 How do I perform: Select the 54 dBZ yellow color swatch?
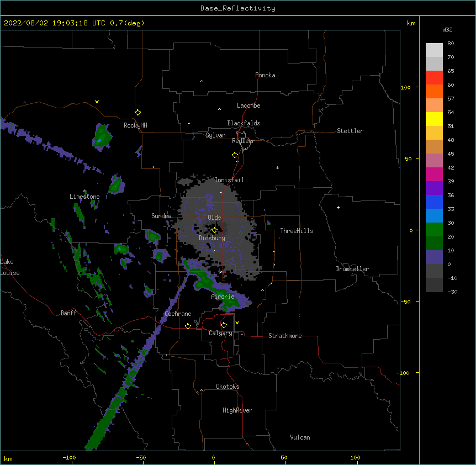pyautogui.click(x=434, y=119)
